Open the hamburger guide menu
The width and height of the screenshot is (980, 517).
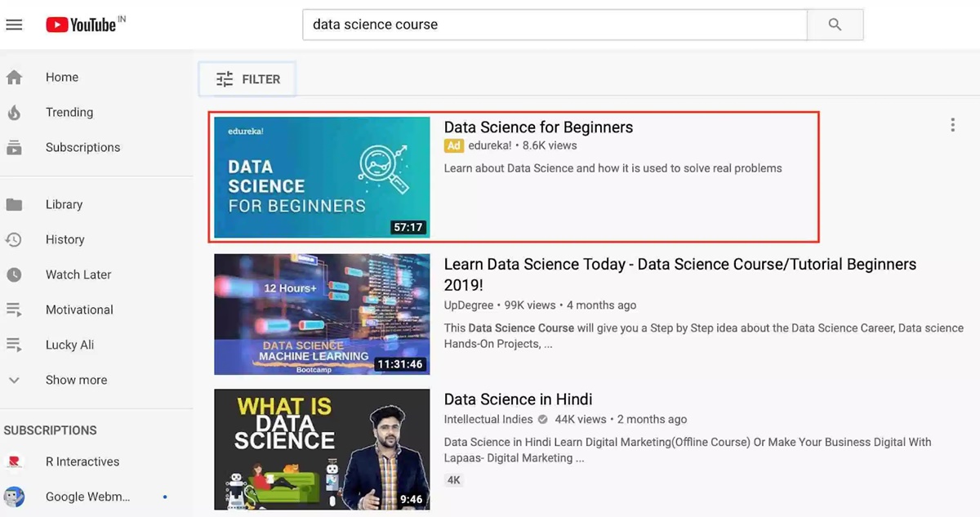point(14,25)
